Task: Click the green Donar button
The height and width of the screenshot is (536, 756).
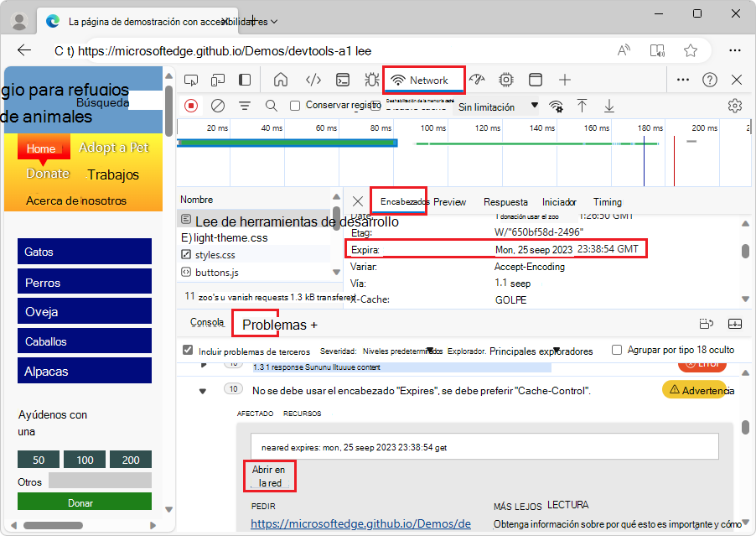Action: 85,502
